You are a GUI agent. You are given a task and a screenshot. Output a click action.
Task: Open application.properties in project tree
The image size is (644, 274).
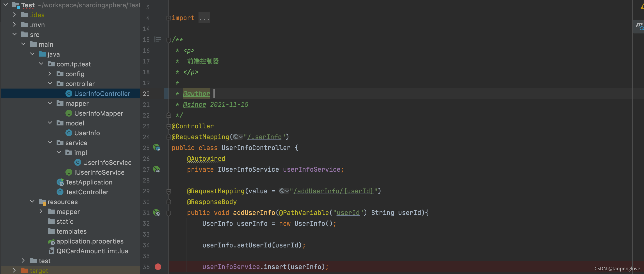tap(90, 241)
